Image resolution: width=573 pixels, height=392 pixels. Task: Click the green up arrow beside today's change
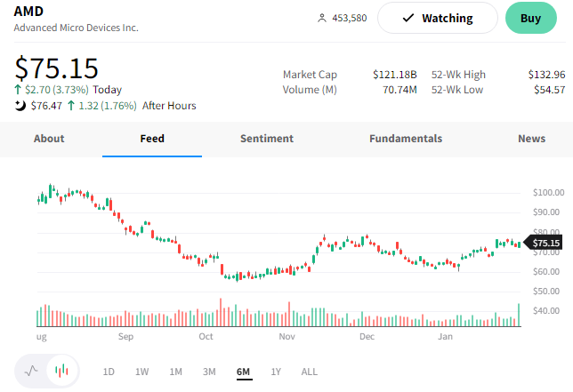[18, 90]
